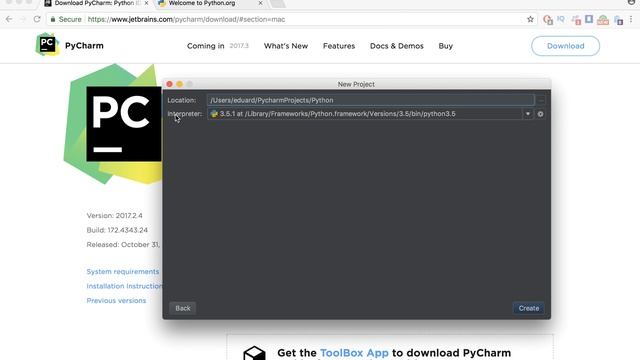Click the PyCharm name in the site header
Screen dimensions: 640x360
(84, 45)
